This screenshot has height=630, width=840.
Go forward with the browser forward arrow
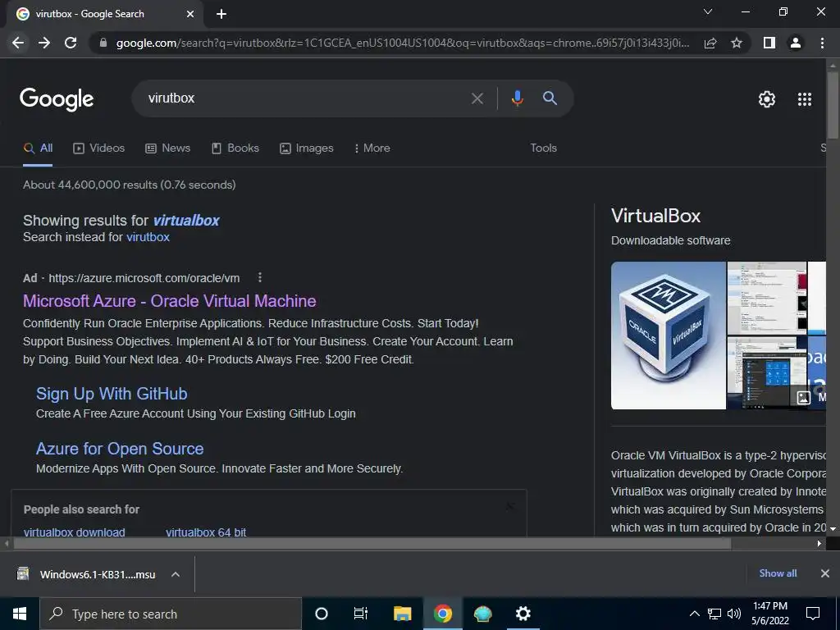(x=44, y=43)
